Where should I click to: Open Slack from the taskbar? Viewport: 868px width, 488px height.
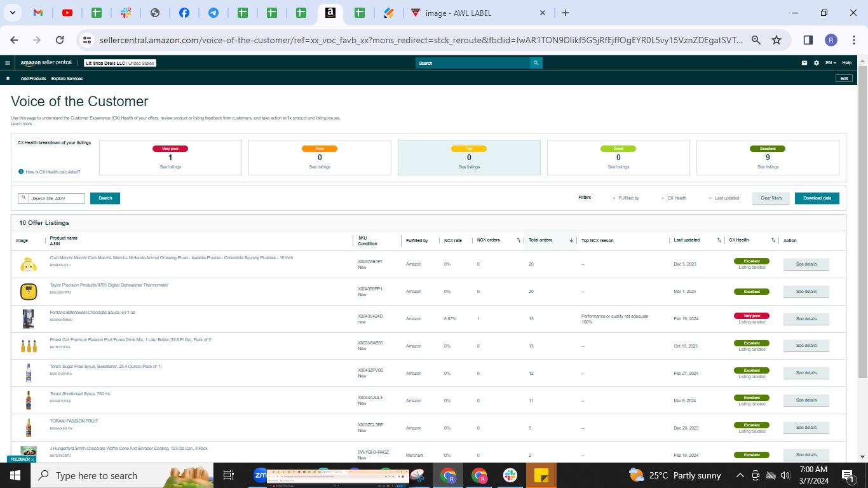[510, 475]
